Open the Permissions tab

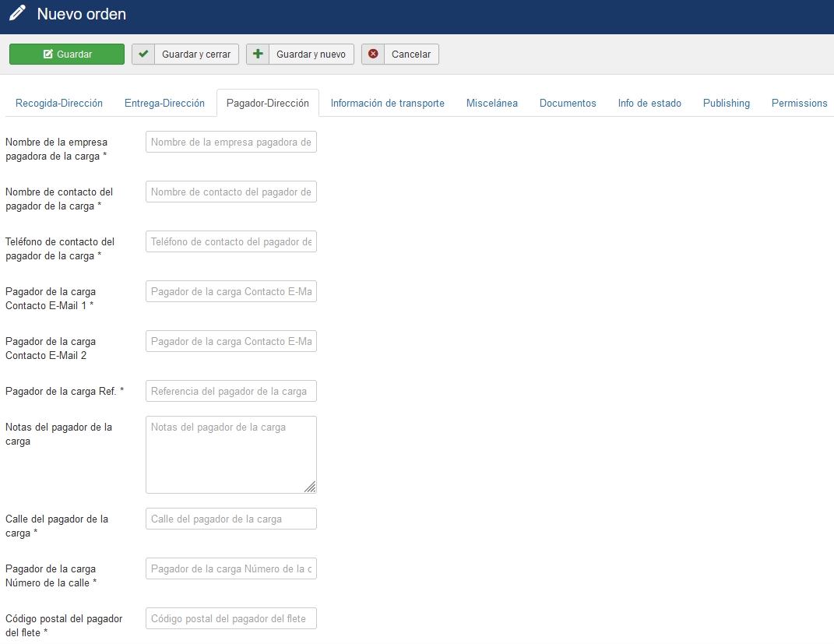click(x=799, y=103)
